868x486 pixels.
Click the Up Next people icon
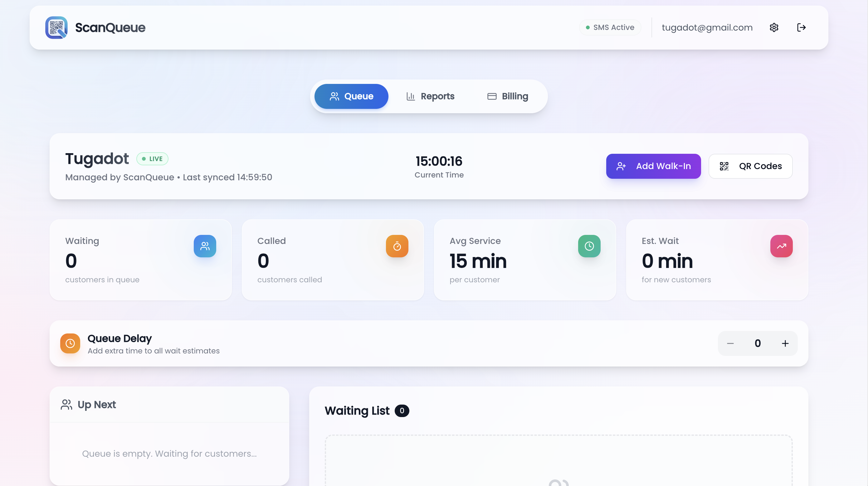click(66, 405)
